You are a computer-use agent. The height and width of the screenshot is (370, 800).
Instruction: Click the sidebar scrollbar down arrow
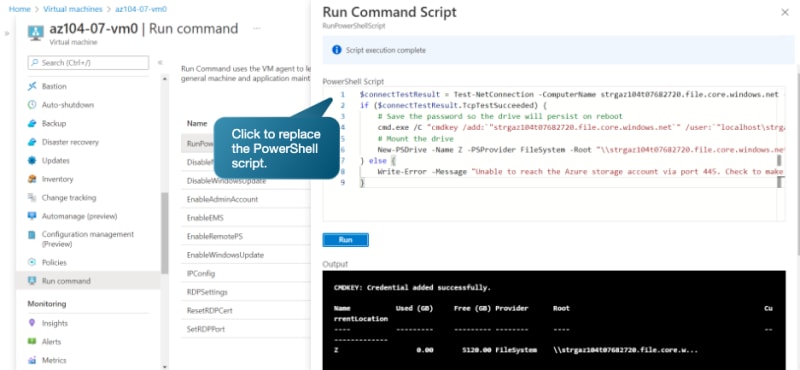click(164, 366)
